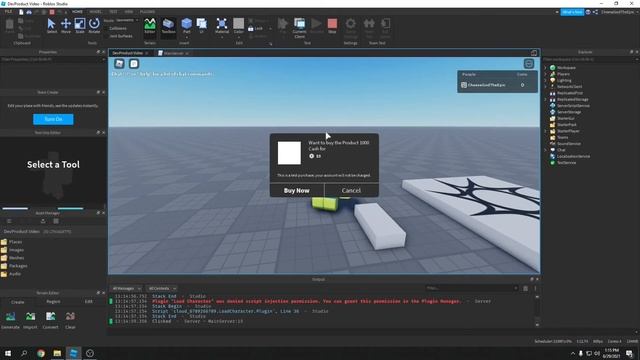Open the Audio folder in Asset Manager

15,274
